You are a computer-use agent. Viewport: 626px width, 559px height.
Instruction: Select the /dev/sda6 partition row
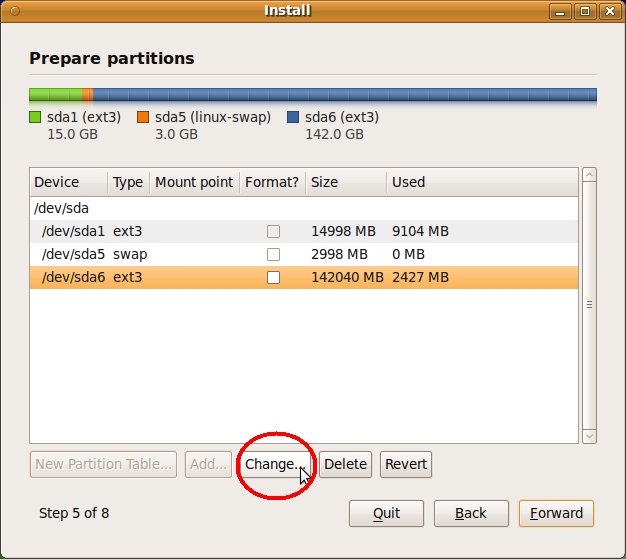coord(304,277)
